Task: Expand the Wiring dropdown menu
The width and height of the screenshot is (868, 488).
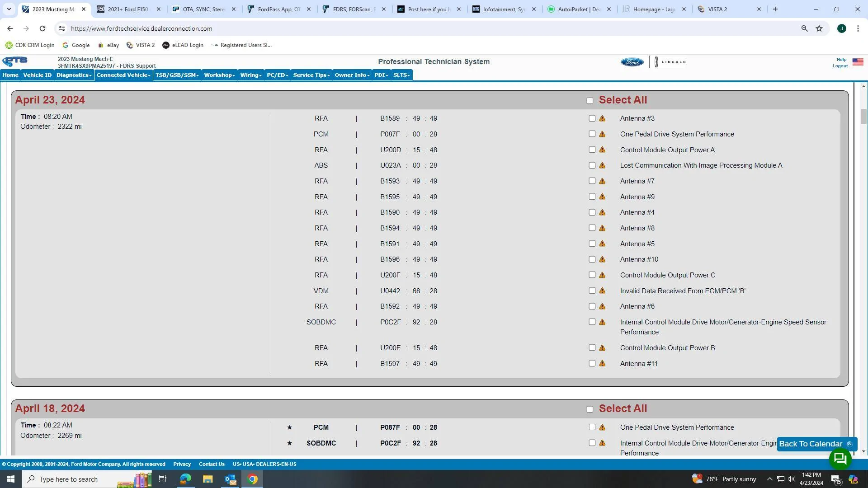Action: (x=251, y=75)
